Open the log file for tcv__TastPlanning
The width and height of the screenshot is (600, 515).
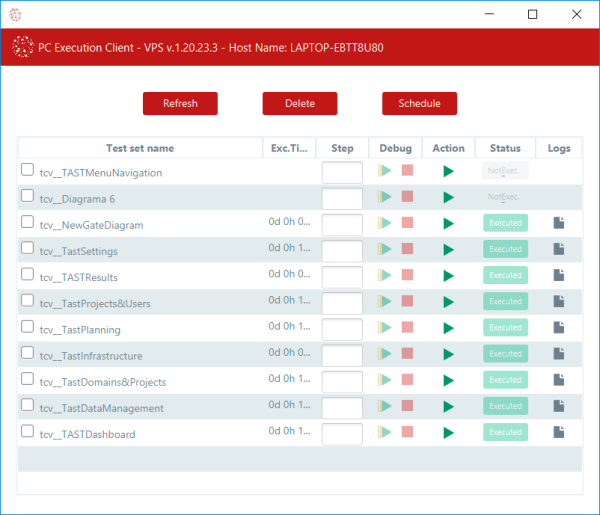click(x=559, y=328)
